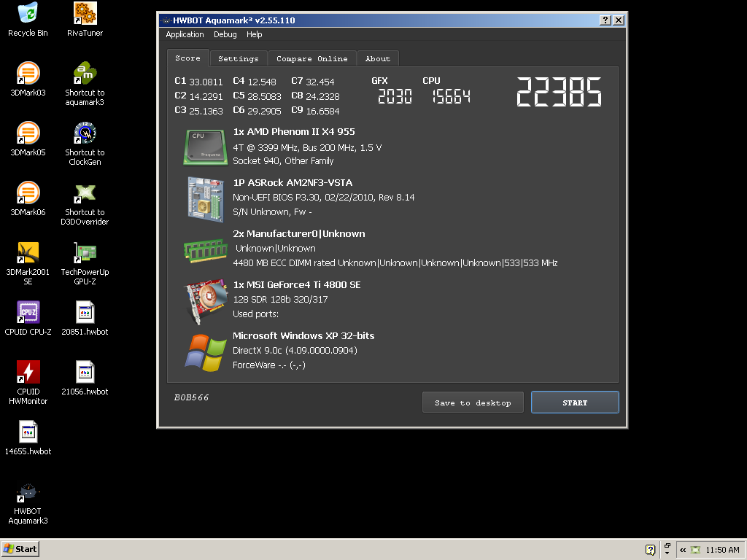Click the C9 value 16.6584
This screenshot has width=747, height=560.
point(322,111)
